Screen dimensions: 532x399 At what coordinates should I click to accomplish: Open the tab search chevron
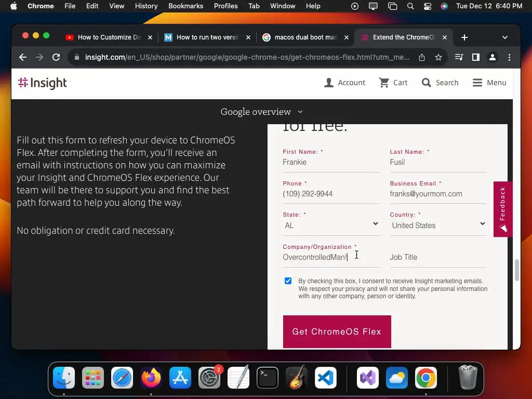(505, 37)
